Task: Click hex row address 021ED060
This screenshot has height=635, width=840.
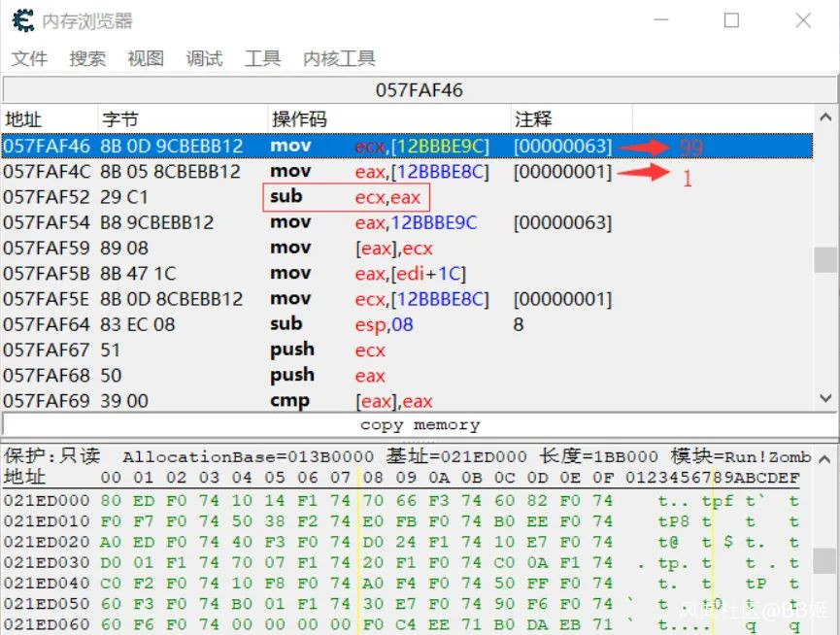Action: [x=47, y=624]
